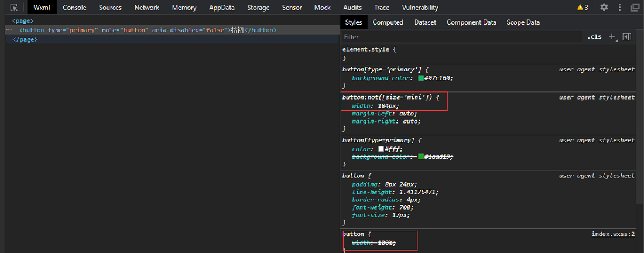Image resolution: width=644 pixels, height=253 pixels.
Task: Toggle the .cls element classes editor
Action: pyautogui.click(x=594, y=37)
